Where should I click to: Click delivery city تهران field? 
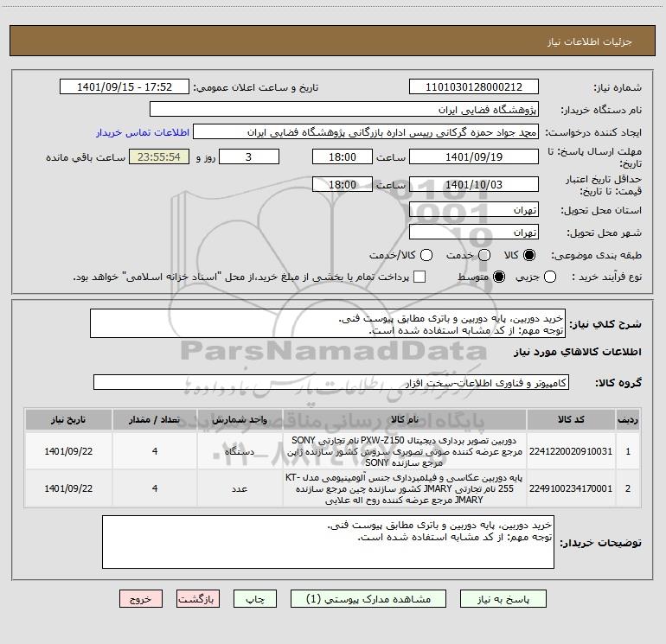(x=474, y=233)
